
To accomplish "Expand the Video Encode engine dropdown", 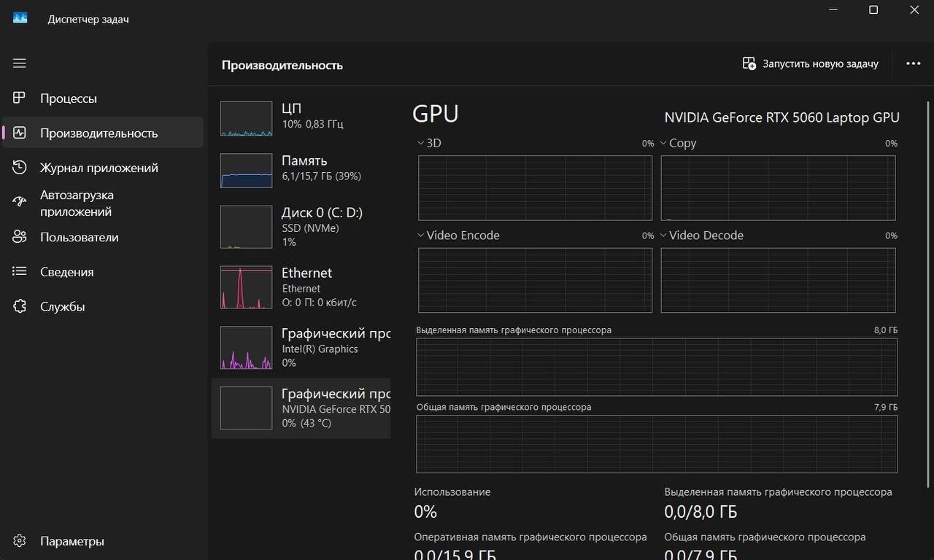I will 421,236.
